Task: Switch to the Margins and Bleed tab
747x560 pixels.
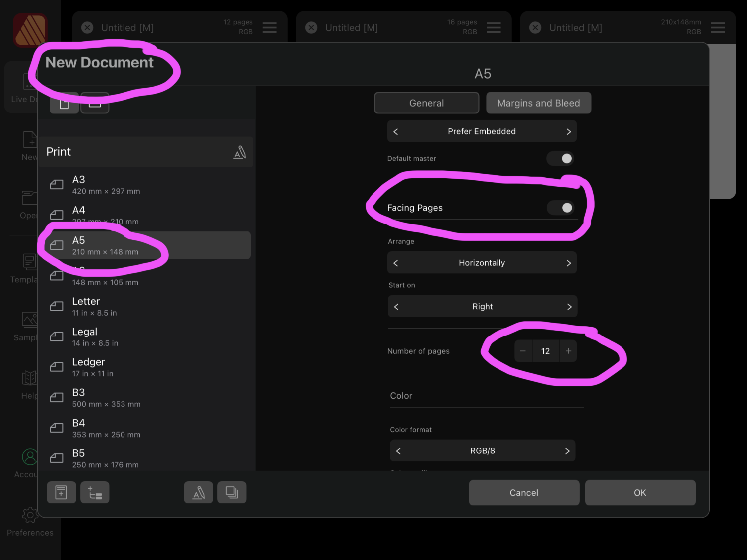Action: click(x=538, y=103)
